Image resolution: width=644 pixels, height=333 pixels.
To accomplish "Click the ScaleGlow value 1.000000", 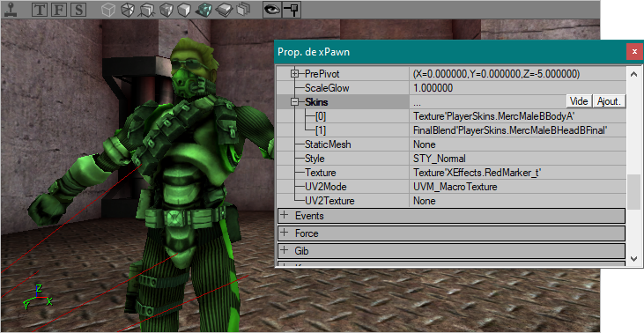I will (433, 88).
